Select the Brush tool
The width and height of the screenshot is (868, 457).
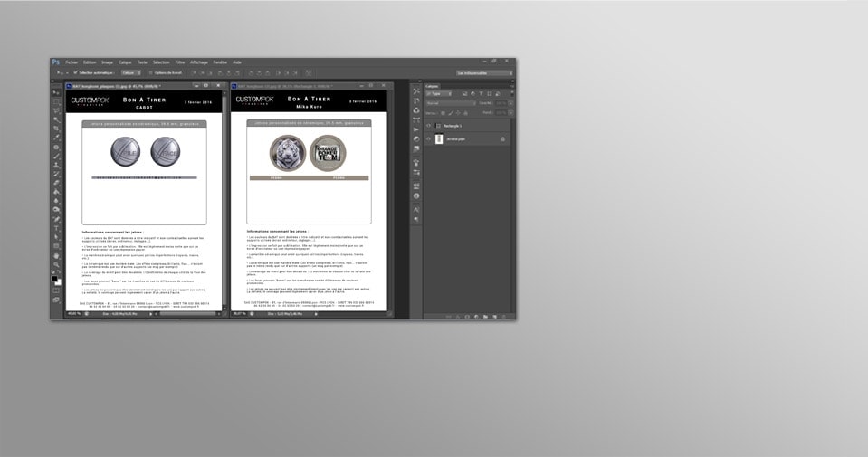click(56, 156)
